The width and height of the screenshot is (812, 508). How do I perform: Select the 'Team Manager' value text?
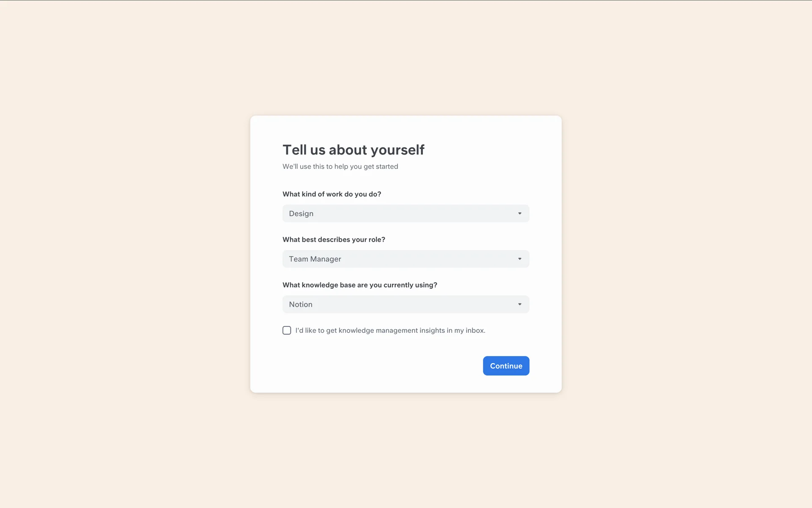(x=315, y=259)
